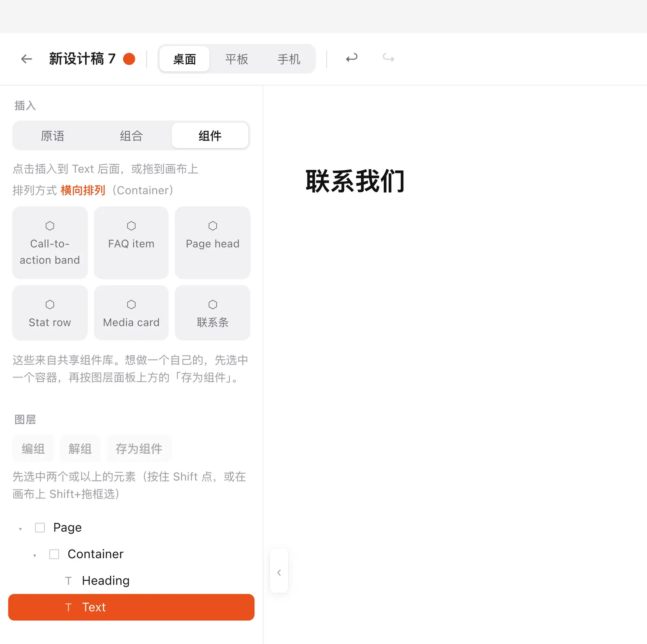Click the 联系我们 heading on canvas
This screenshot has height=644, width=647.
point(355,181)
